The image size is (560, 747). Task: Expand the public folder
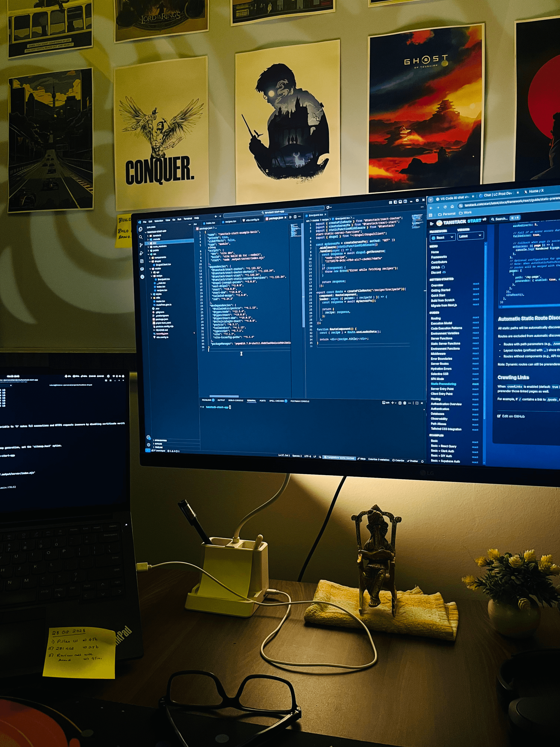pos(154,250)
